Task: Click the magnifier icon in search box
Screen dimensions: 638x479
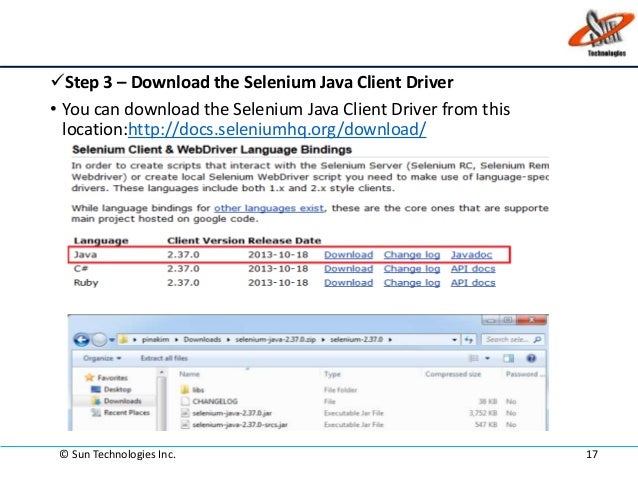Action: point(537,339)
